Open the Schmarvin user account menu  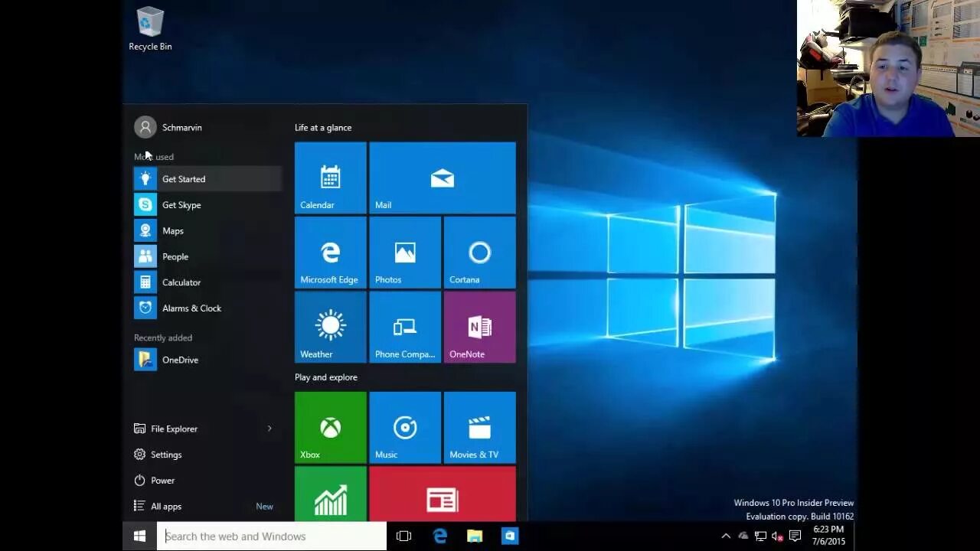[x=168, y=127]
